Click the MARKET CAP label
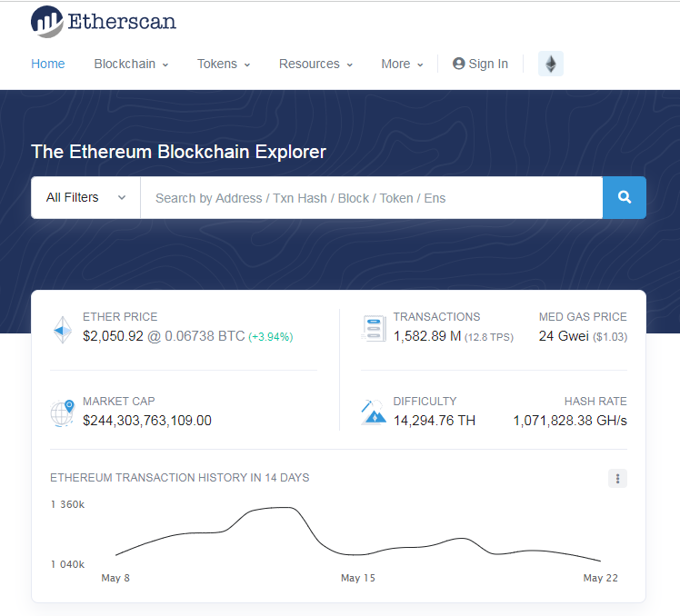 pyautogui.click(x=119, y=402)
